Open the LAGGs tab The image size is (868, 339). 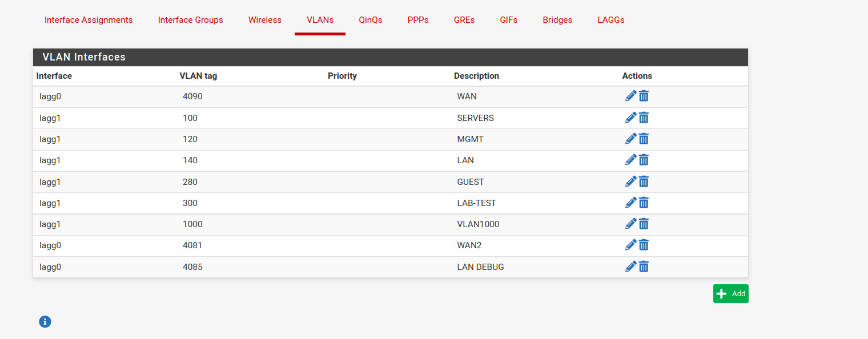pyautogui.click(x=610, y=20)
